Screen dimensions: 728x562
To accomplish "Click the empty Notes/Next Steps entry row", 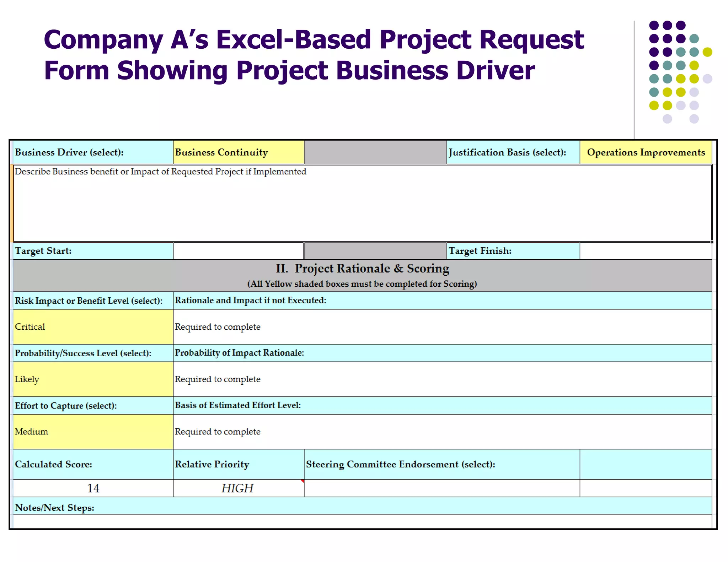I will (x=363, y=521).
